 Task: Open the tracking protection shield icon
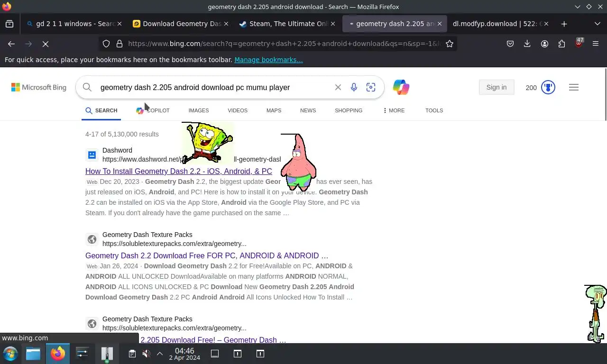coord(106,44)
